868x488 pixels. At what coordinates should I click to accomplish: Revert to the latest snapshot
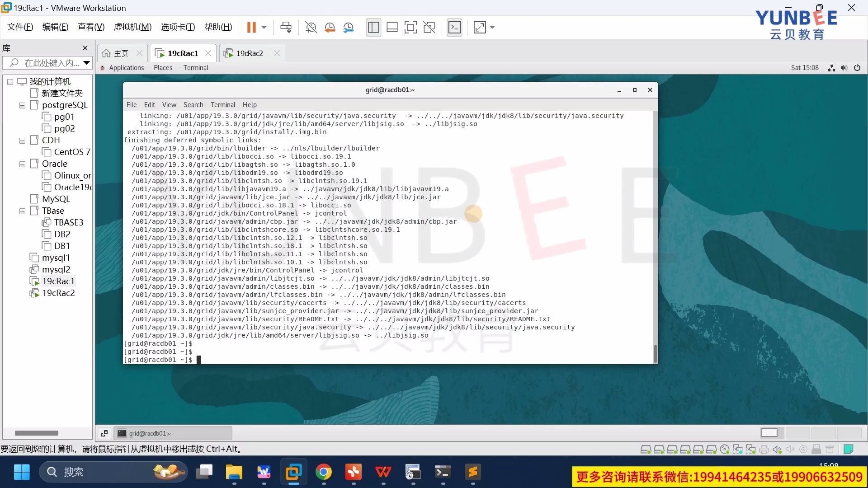pos(330,27)
